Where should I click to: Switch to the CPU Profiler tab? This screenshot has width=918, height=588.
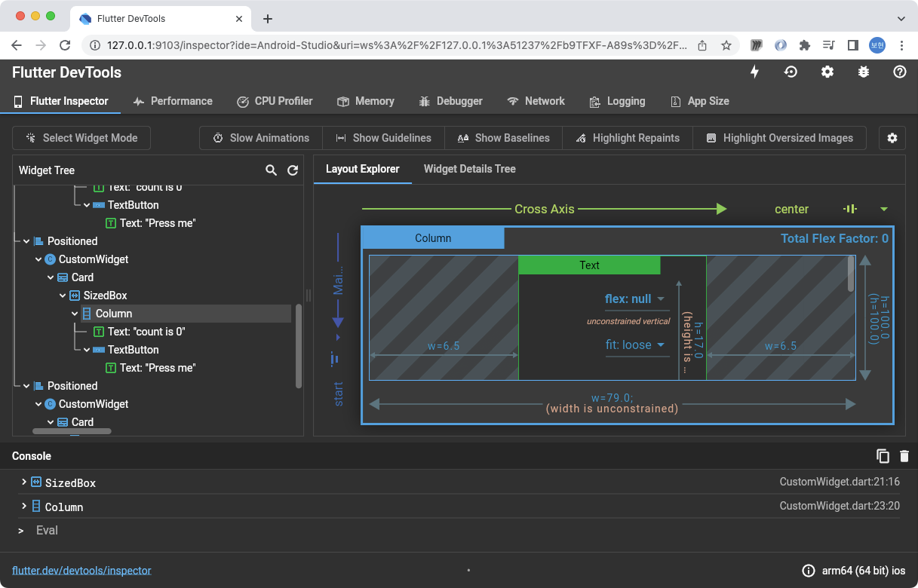point(275,101)
